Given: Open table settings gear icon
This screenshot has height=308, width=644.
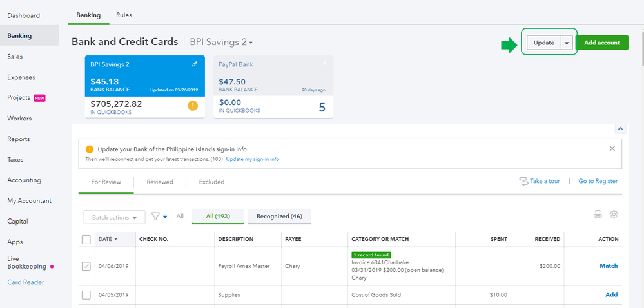Looking at the screenshot, I should tap(614, 215).
